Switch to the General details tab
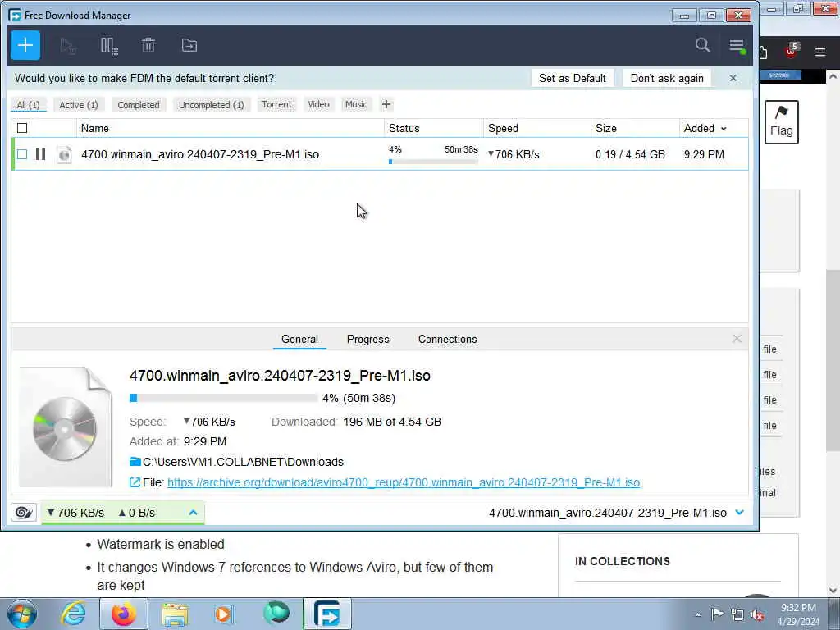This screenshot has width=840, height=630. coord(299,339)
